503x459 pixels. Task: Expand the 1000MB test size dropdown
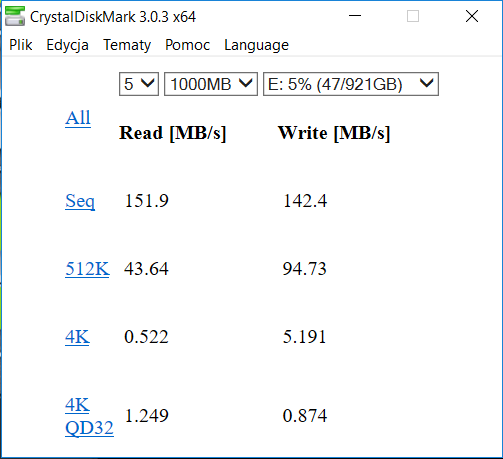click(211, 84)
